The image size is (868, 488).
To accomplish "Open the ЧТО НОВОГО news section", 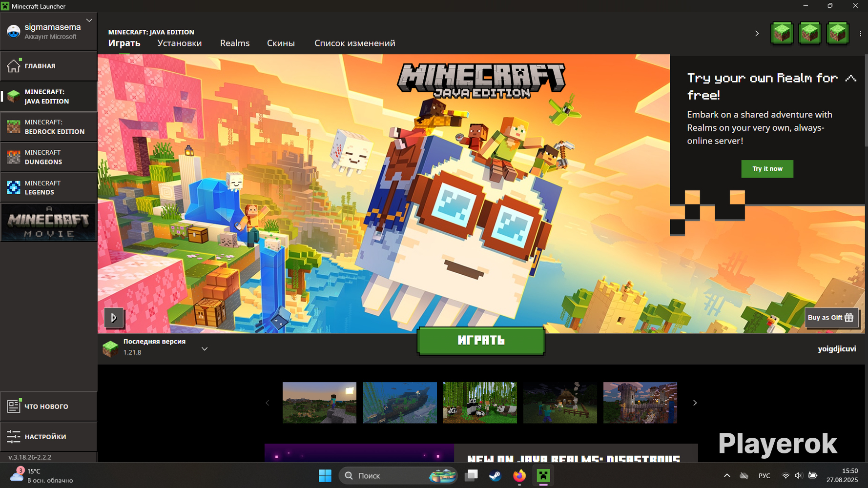I will pos(49,406).
